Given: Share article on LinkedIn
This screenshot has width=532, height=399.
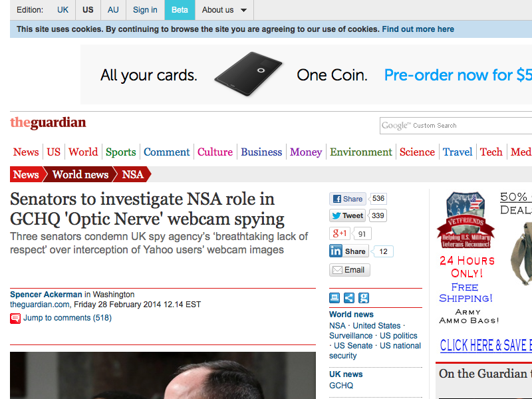Looking at the screenshot, I should (348, 251).
